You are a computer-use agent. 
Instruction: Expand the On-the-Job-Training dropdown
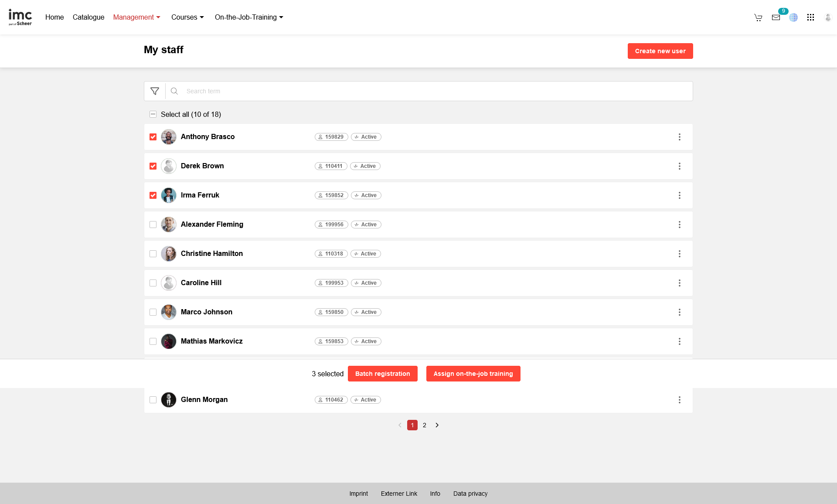[x=249, y=17]
